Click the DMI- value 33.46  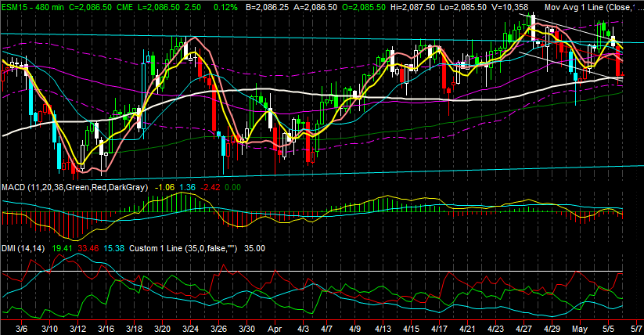point(88,248)
